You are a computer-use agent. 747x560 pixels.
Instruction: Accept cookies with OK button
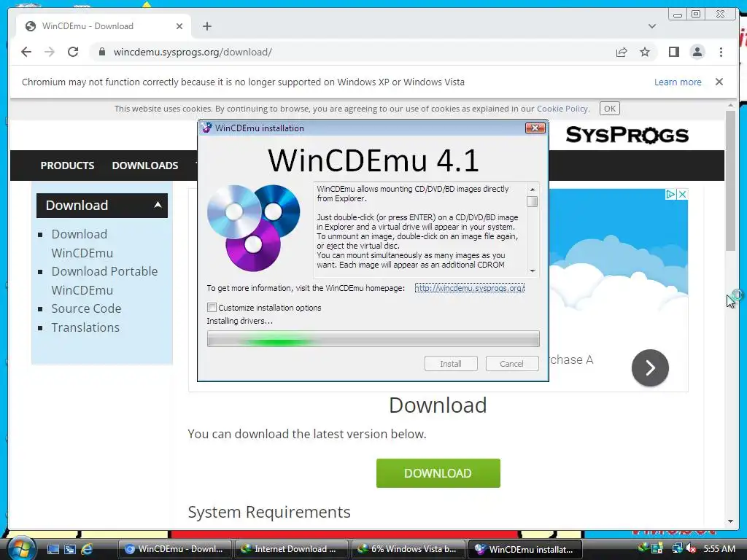pyautogui.click(x=609, y=109)
